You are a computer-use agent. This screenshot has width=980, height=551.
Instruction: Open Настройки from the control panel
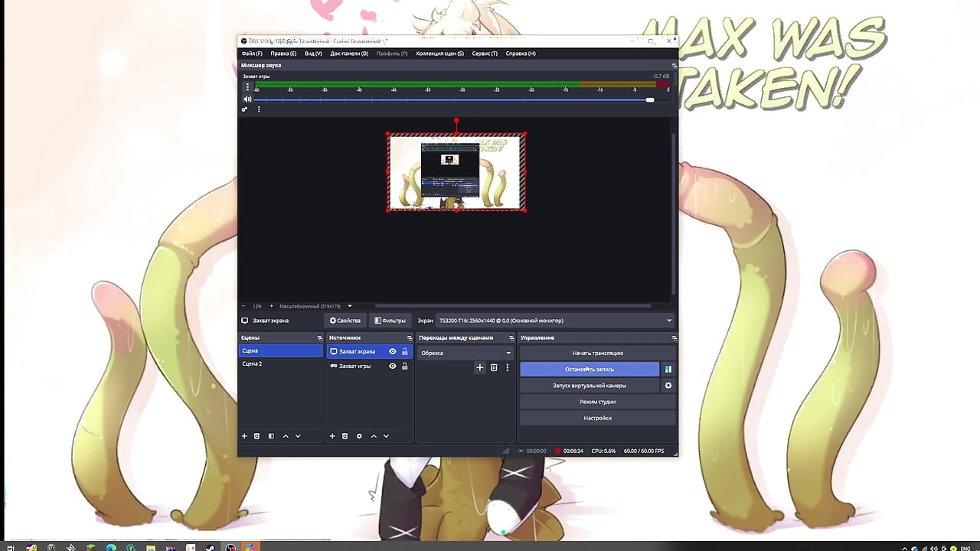(597, 417)
